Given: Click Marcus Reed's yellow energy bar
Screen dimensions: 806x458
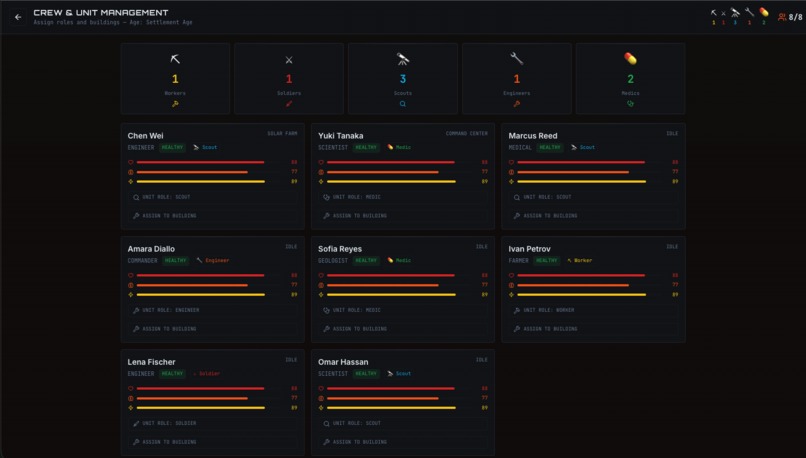Looking at the screenshot, I should [x=581, y=181].
